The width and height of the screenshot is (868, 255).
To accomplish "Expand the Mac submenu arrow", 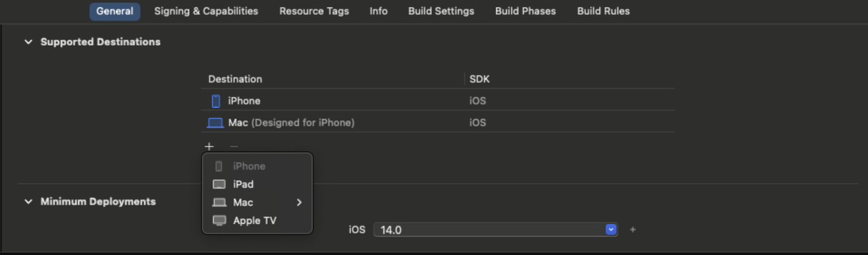I will [299, 203].
